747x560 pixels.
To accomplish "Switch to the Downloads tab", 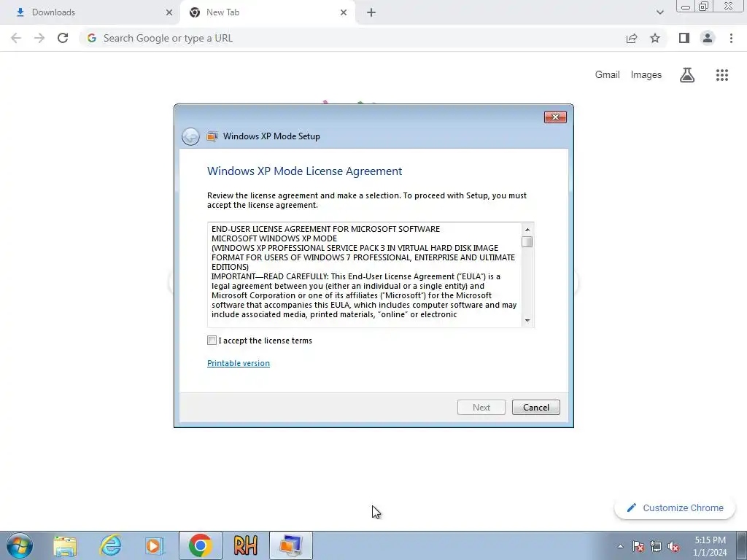I will click(90, 12).
